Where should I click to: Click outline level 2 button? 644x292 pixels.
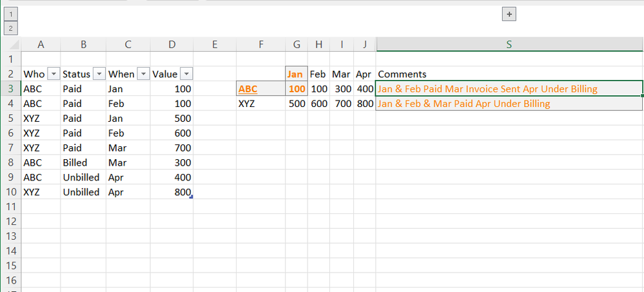point(11,28)
